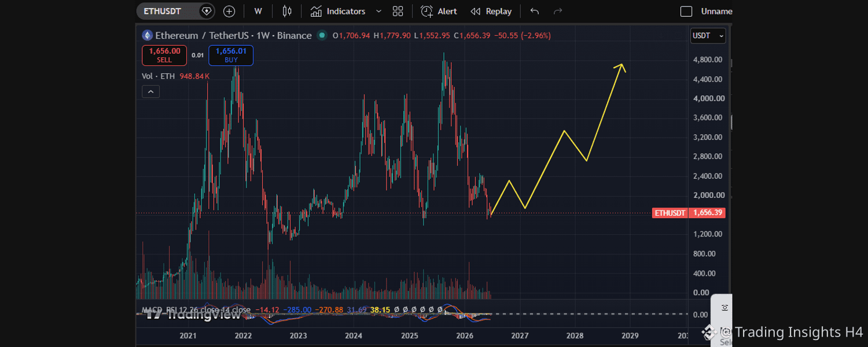Screen dimensions: 868x347
Task: Add a compare symbol with the plus icon
Action: 229,11
